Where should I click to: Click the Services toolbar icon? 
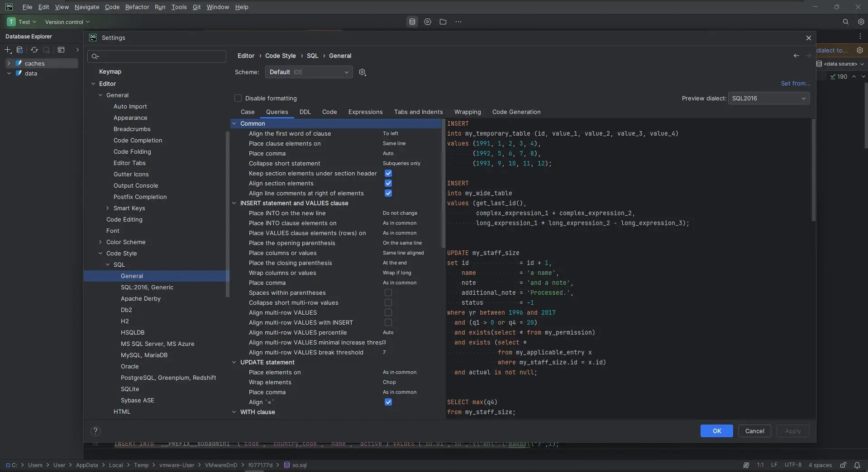coord(428,22)
